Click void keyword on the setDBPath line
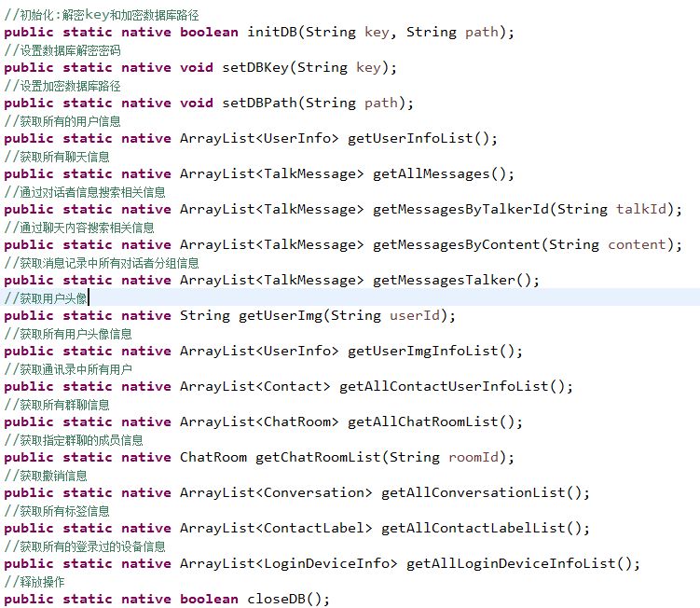The height and width of the screenshot is (608, 700). click(x=197, y=104)
